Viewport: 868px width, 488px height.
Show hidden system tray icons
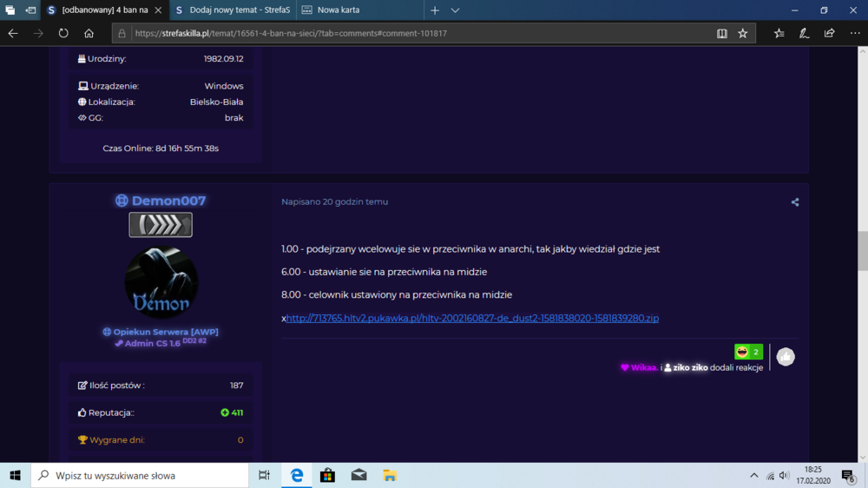(x=754, y=475)
